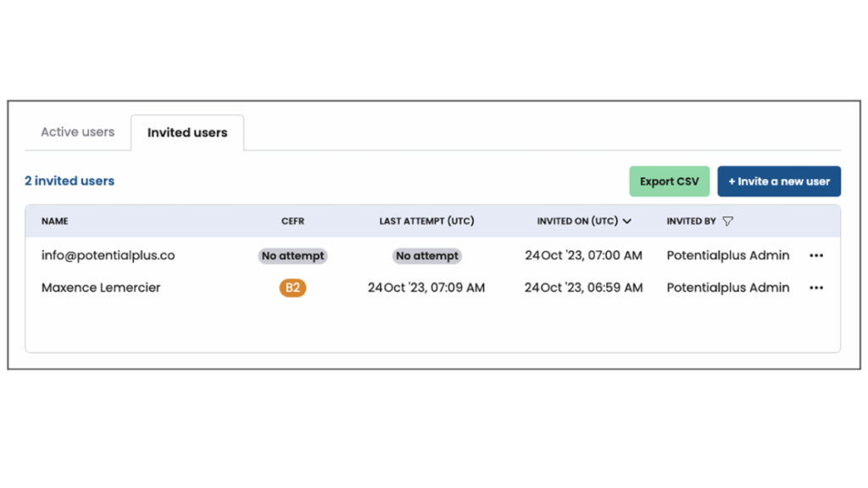Click the Invited By column header label
Viewport: 868px width, 488px height.
[x=691, y=221]
